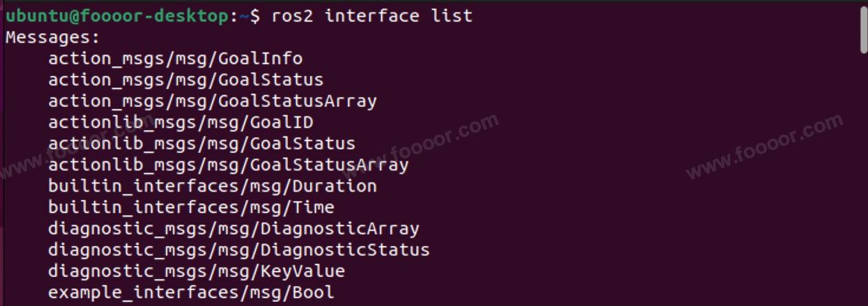Select the actionlib_msgs/msg/GoalID line

180,123
